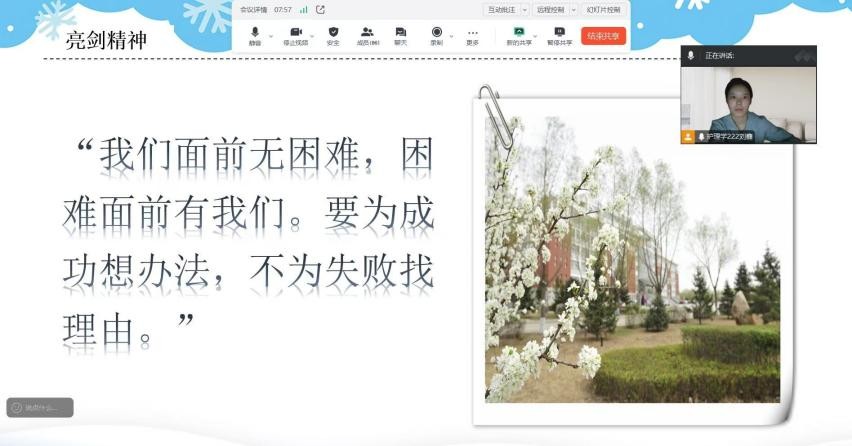Open the 安全 shield settings
The width and height of the screenshot is (852, 446).
click(333, 34)
